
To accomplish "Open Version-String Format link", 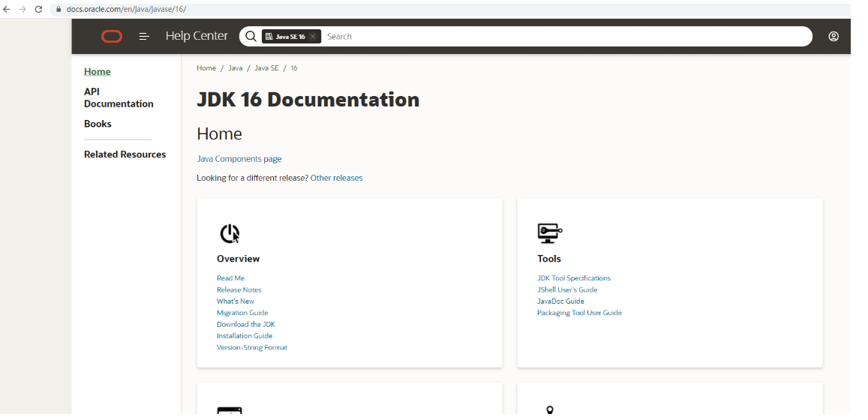I will tap(252, 347).
